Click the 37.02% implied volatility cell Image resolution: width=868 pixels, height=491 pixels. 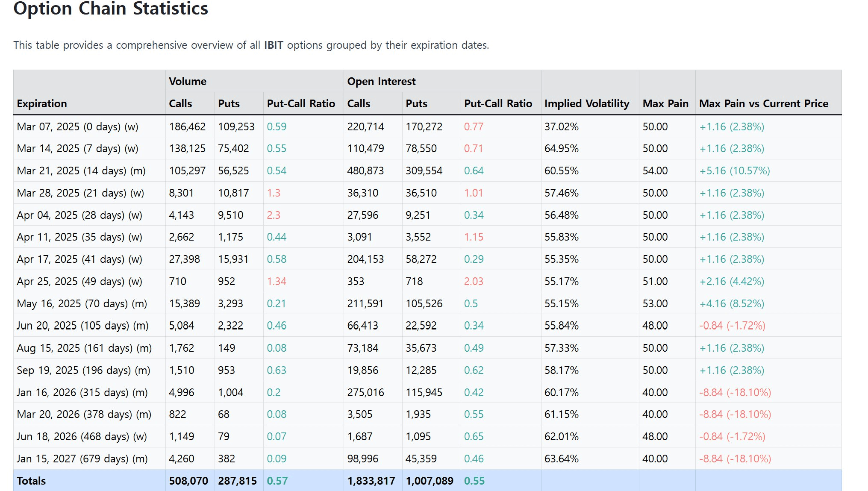pyautogui.click(x=562, y=126)
